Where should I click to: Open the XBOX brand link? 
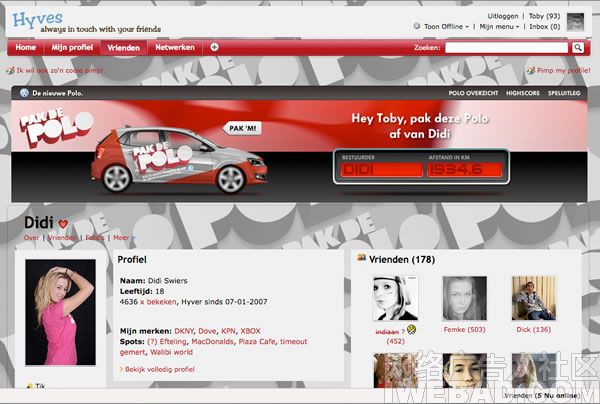pos(250,331)
